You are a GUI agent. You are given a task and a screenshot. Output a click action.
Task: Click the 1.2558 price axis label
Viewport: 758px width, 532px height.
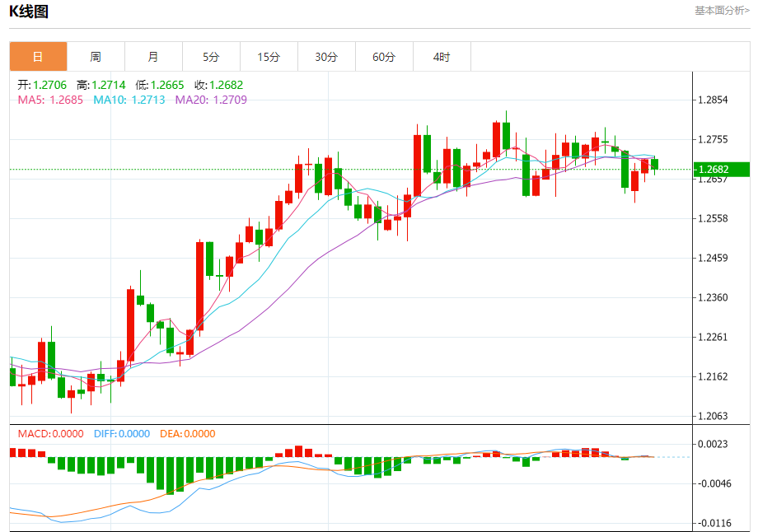click(x=713, y=218)
